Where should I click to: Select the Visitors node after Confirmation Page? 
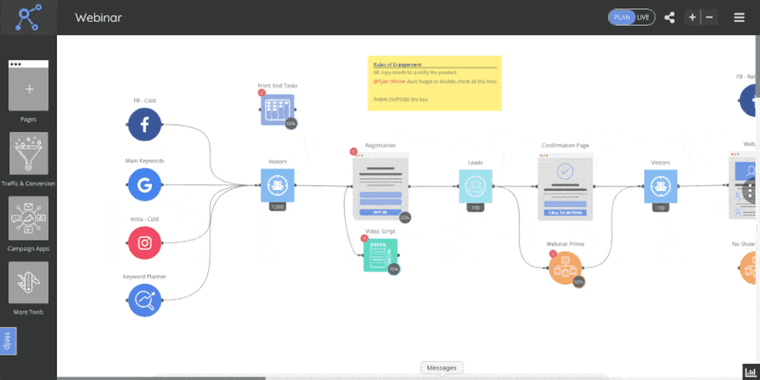tap(660, 186)
